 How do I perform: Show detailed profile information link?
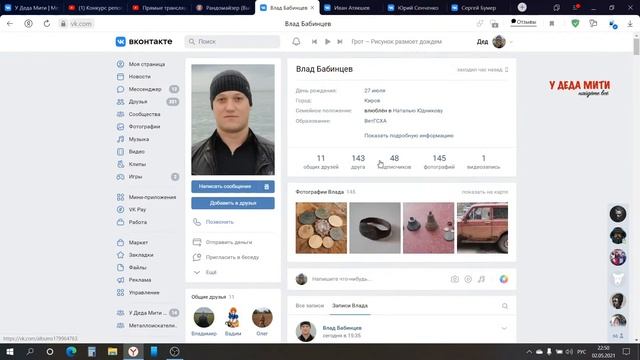coord(409,136)
